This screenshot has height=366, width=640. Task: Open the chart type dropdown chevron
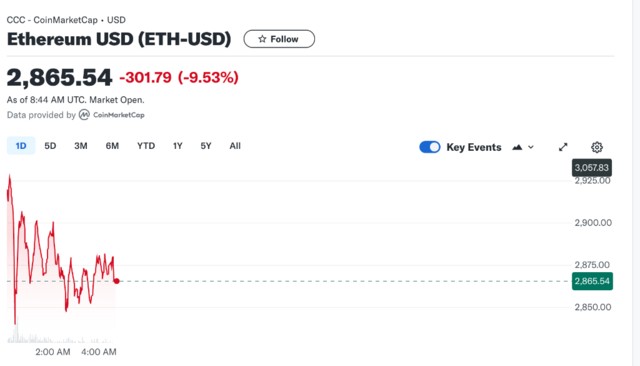point(531,147)
